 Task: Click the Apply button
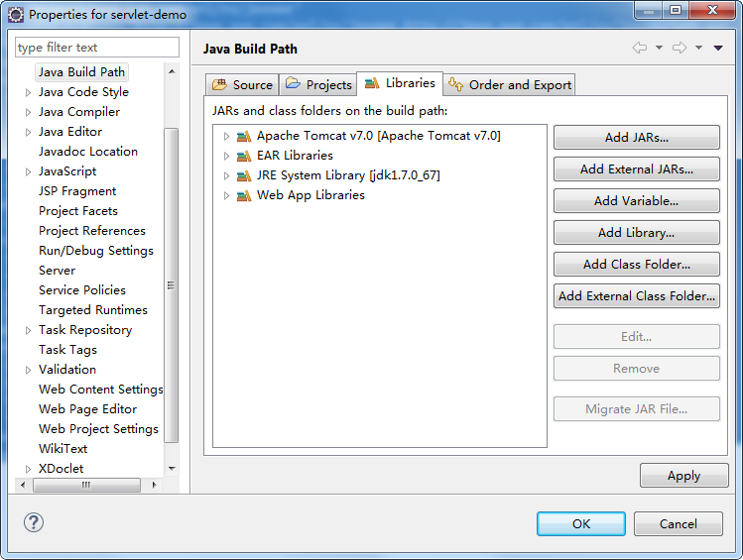point(683,476)
